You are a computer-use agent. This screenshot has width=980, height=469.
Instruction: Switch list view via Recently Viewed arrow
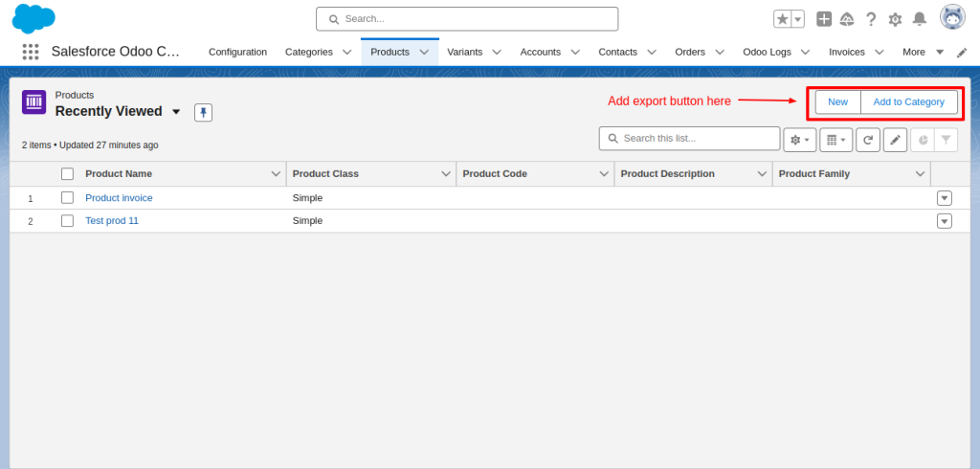[x=176, y=112]
